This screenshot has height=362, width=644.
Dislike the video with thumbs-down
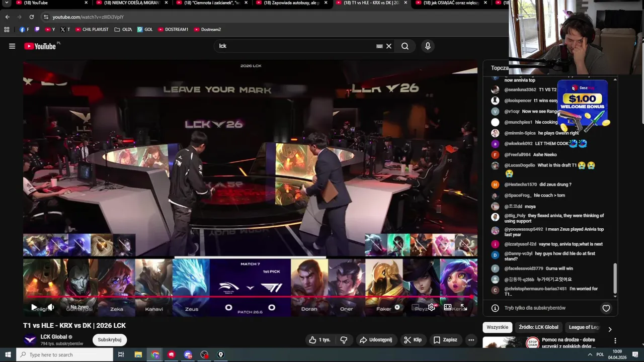(x=344, y=340)
